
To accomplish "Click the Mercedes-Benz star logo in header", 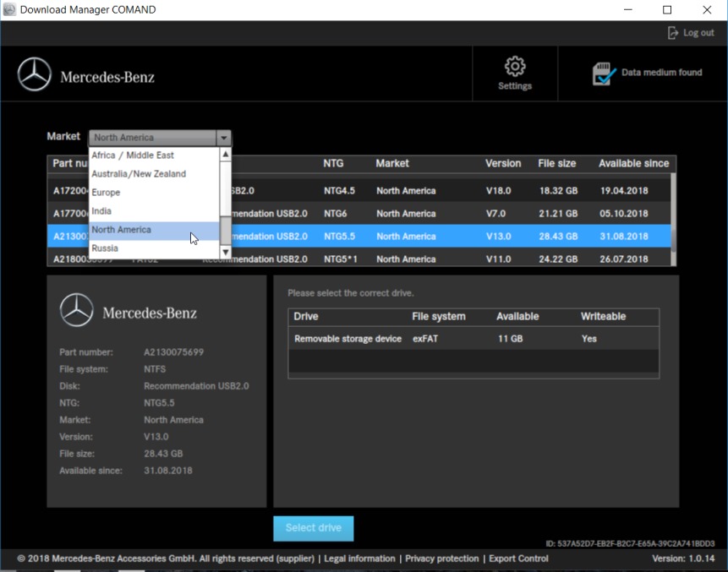I will coord(35,74).
